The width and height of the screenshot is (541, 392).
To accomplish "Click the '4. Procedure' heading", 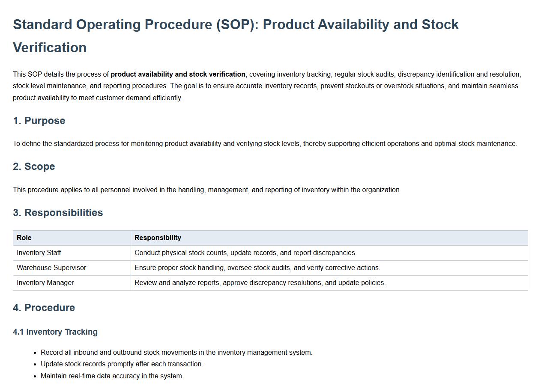I will coord(44,308).
